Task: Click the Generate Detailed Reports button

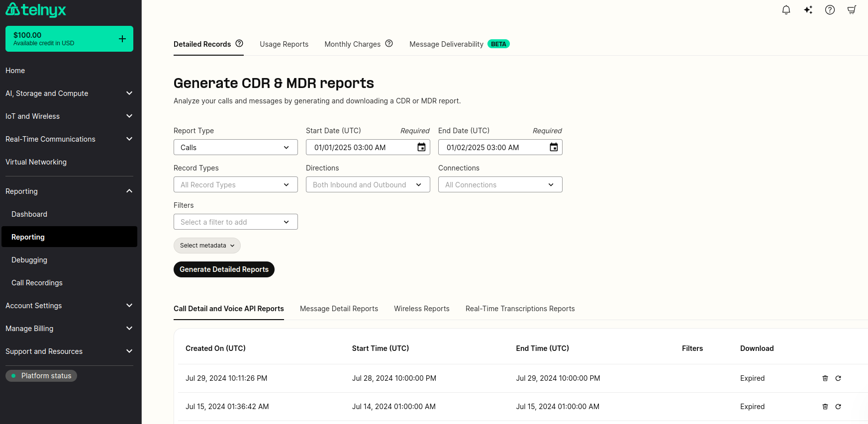Action: 224,269
